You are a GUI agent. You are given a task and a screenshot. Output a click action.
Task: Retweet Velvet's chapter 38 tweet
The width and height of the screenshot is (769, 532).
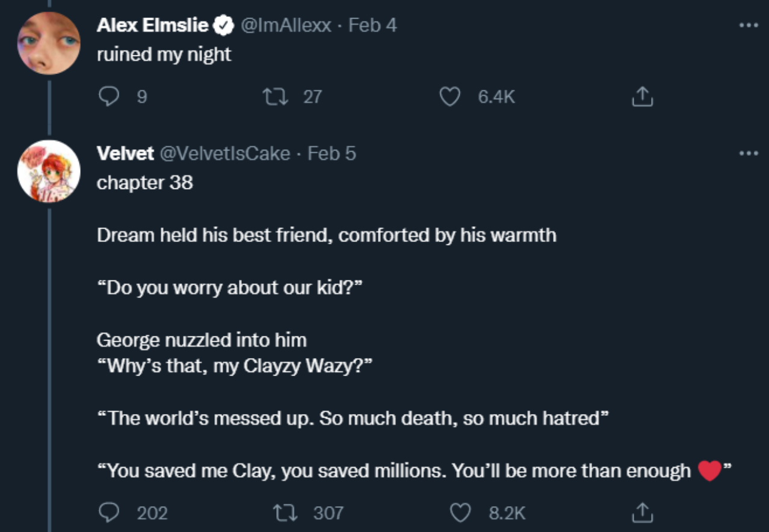coord(284,512)
